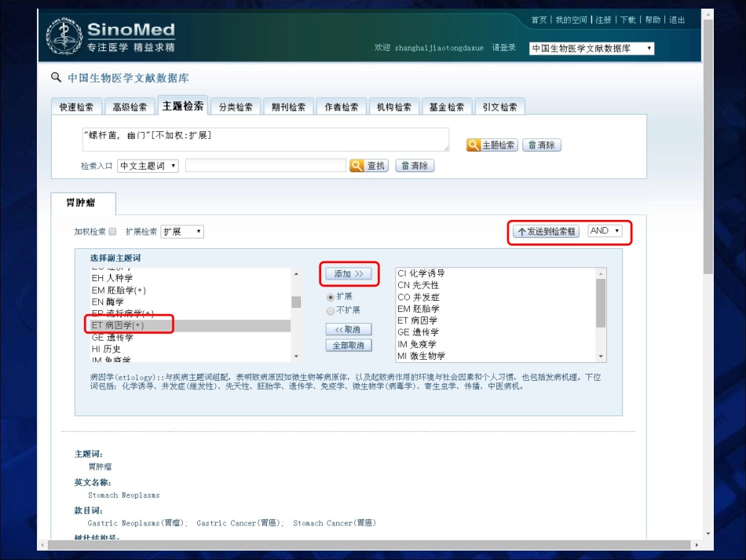Open the 帮助 link
This screenshot has height=560, width=746.
pos(653,20)
